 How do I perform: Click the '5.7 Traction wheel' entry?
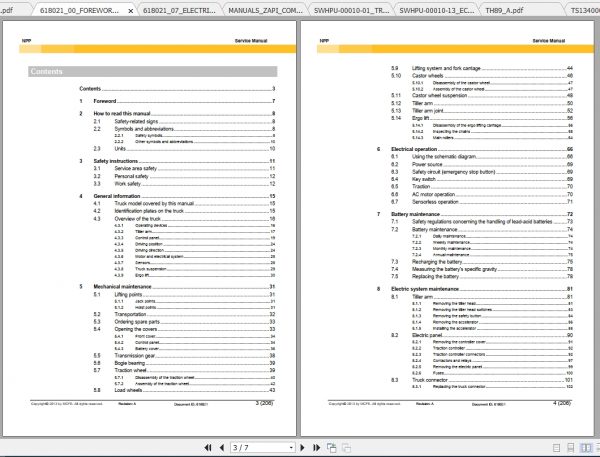(x=184, y=370)
